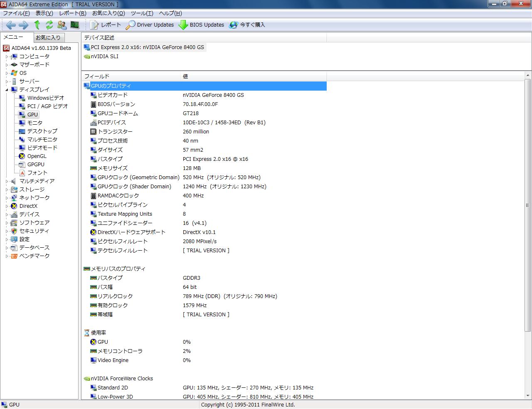This screenshot has width=532, height=409.
Task: Click フィールド column header
Action: coord(131,76)
